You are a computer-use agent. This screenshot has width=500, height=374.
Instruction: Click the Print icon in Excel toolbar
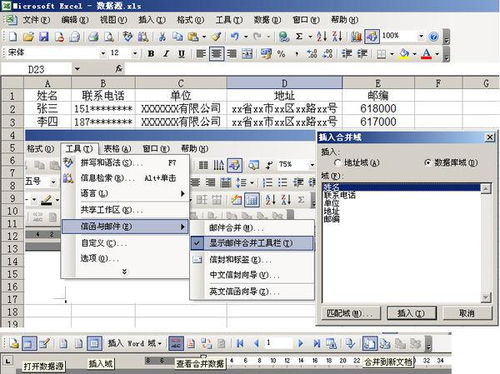pos(93,36)
